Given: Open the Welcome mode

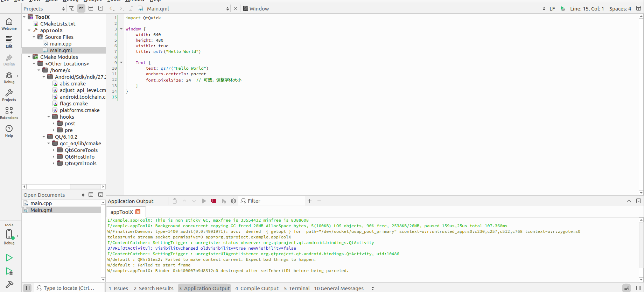Looking at the screenshot, I should coord(9,24).
